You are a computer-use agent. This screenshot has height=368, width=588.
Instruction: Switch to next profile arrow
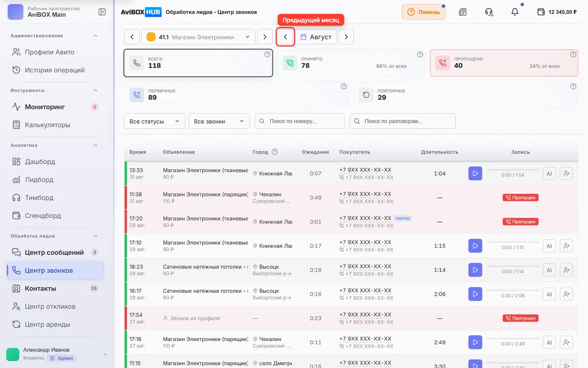(x=265, y=37)
